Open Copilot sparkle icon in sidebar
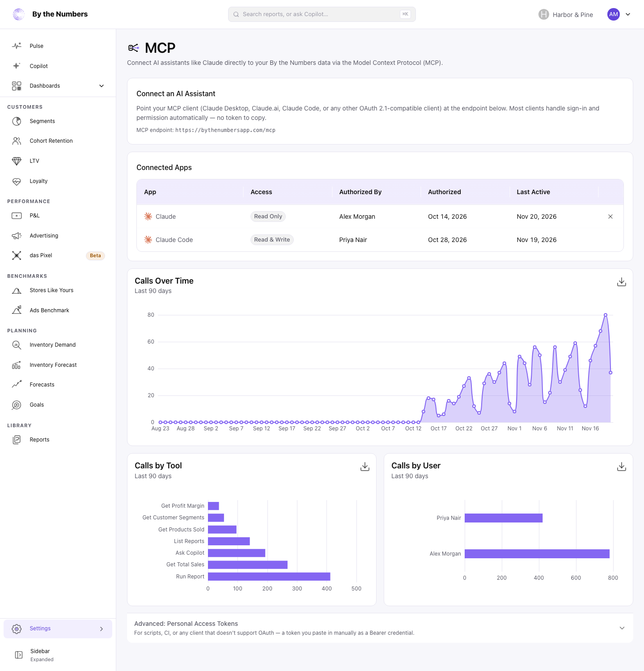The image size is (644, 671). [x=17, y=66]
